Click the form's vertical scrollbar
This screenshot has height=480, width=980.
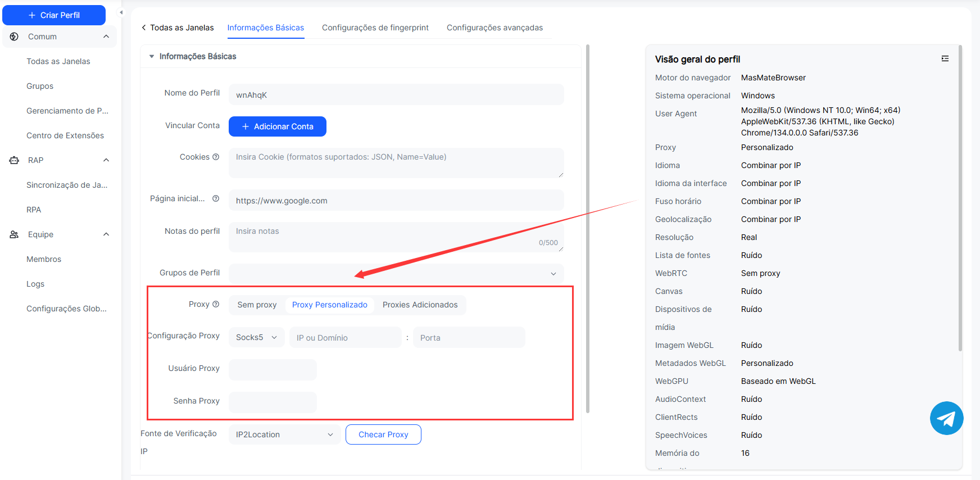[588, 225]
